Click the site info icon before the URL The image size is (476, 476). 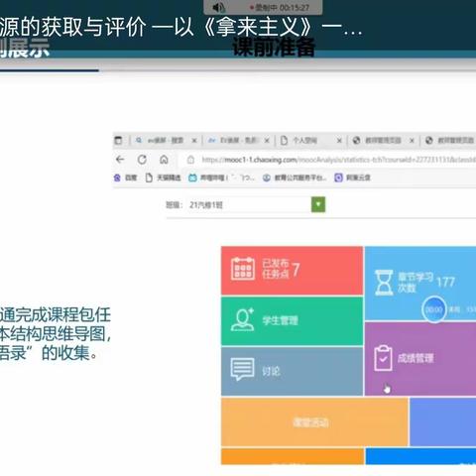pyautogui.click(x=190, y=160)
